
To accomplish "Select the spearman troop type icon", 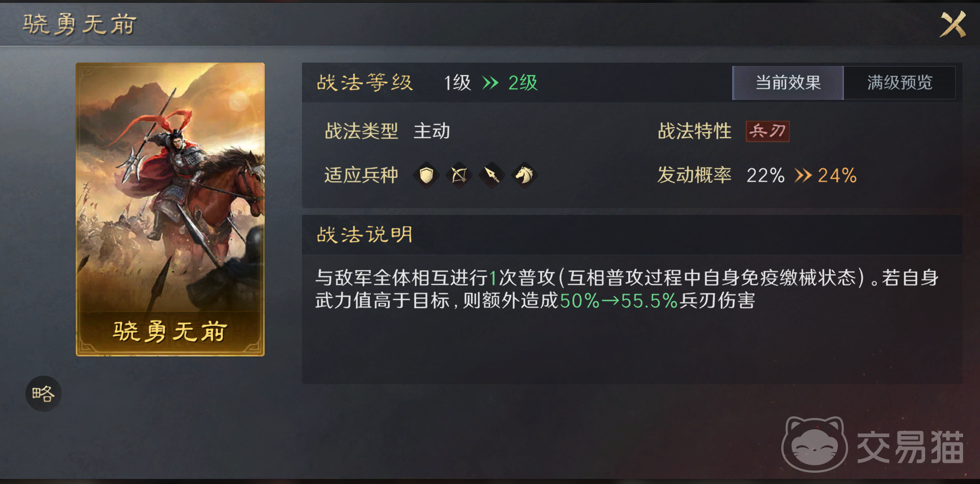I will pos(492,175).
